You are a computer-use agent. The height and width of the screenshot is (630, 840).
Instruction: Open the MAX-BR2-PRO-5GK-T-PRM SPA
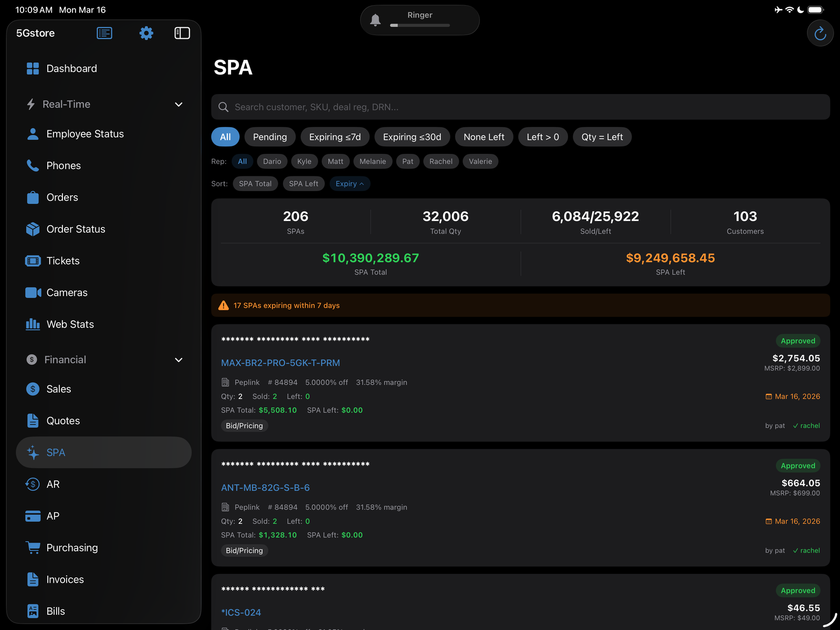(x=280, y=363)
